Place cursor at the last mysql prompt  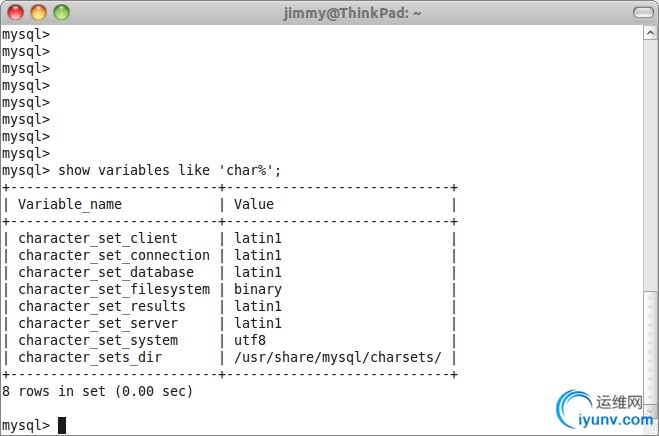pos(62,425)
